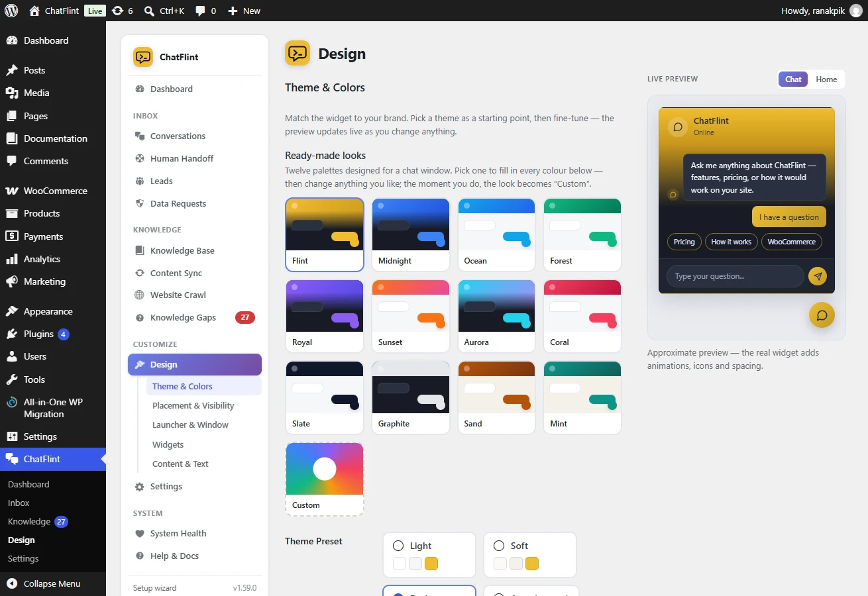Click the 27 badge on Knowledge Gaps

click(x=244, y=317)
